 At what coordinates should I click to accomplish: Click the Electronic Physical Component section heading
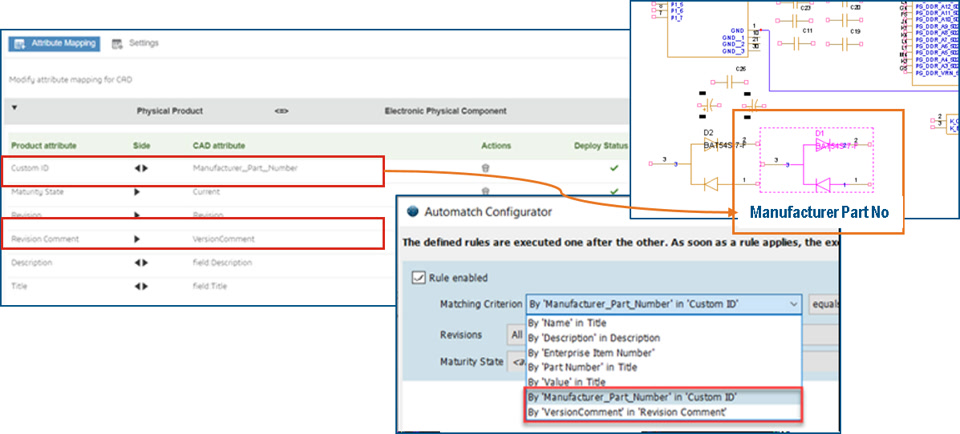(446, 111)
